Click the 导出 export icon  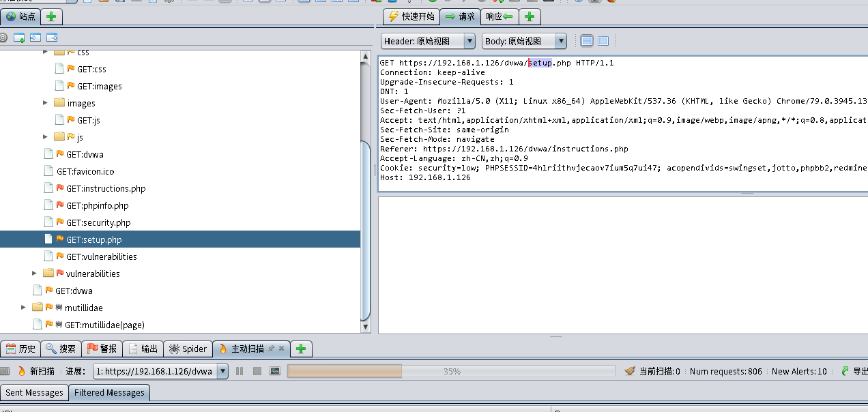845,371
